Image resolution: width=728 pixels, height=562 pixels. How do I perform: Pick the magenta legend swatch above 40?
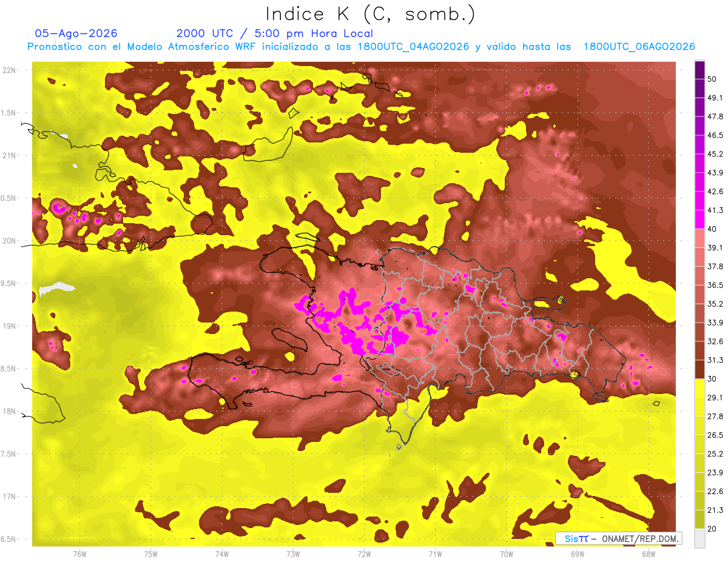[x=699, y=219]
